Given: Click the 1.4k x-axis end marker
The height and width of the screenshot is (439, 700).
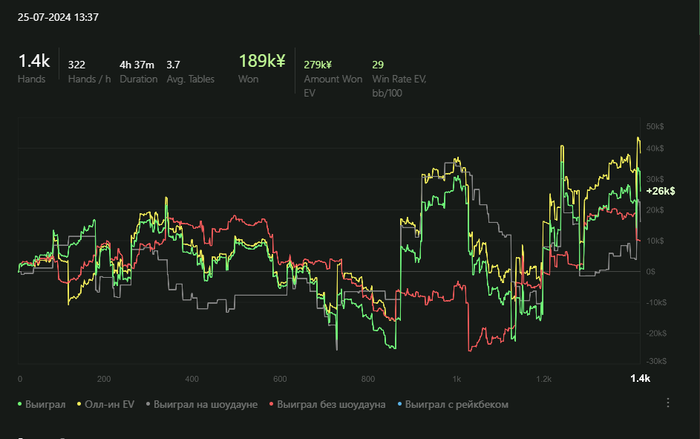Looking at the screenshot, I should point(640,379).
